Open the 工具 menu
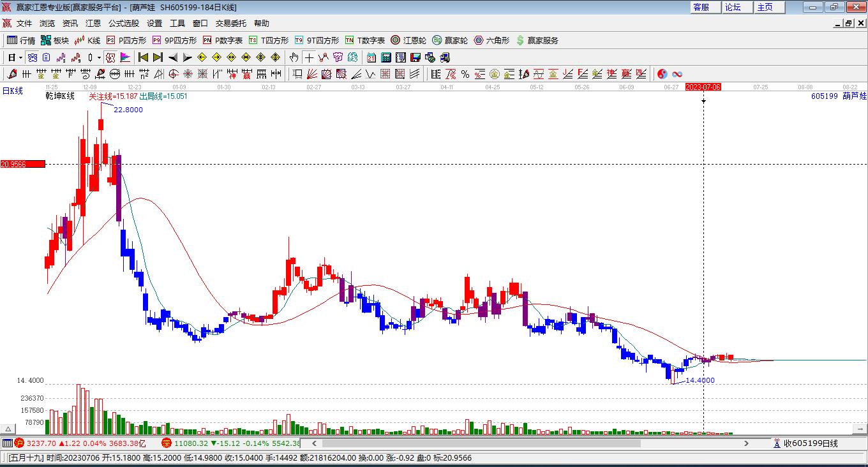 pos(177,24)
